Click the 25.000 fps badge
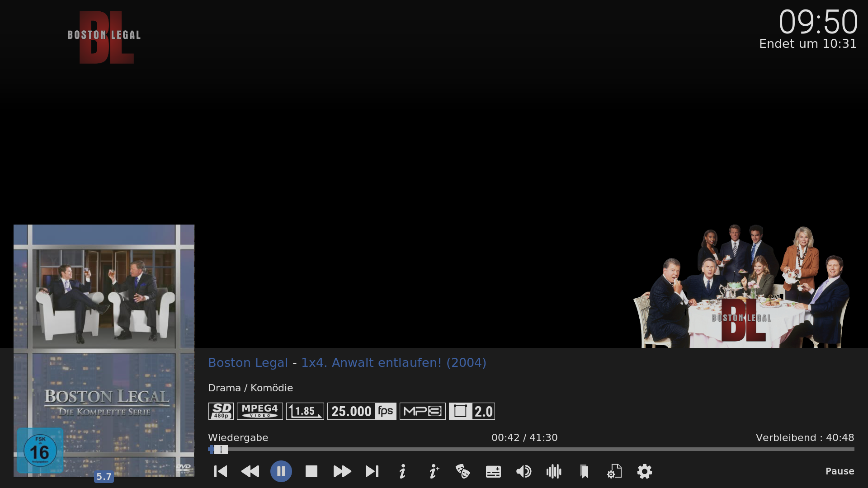Image resolution: width=868 pixels, height=488 pixels. (x=362, y=411)
